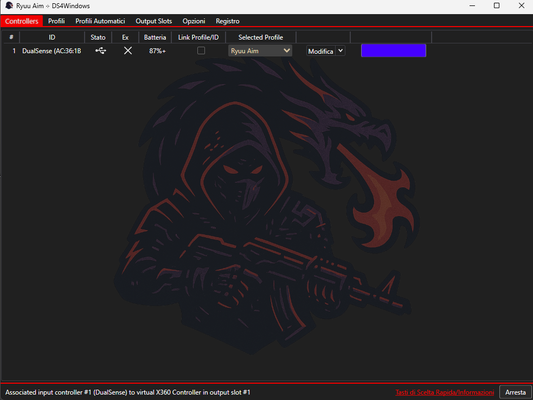
Task: Toggle the Link Profile/ID checkbox
Action: (x=201, y=51)
